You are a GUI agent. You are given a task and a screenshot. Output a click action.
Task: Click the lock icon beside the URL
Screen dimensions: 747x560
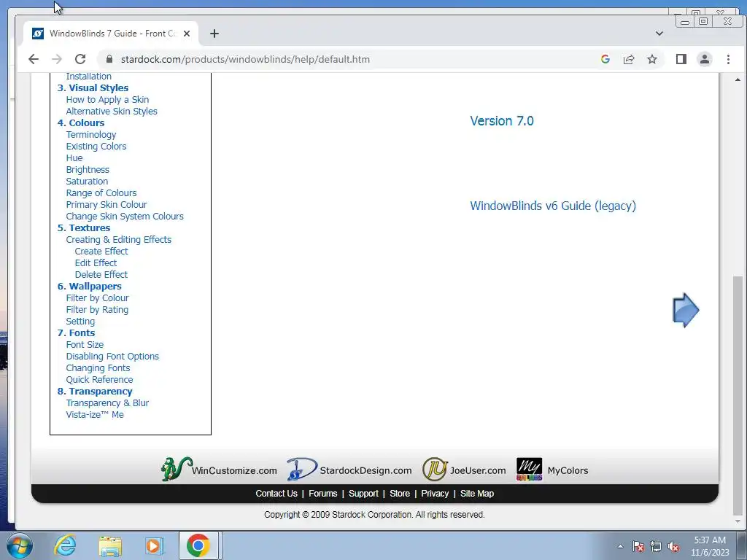109,59
